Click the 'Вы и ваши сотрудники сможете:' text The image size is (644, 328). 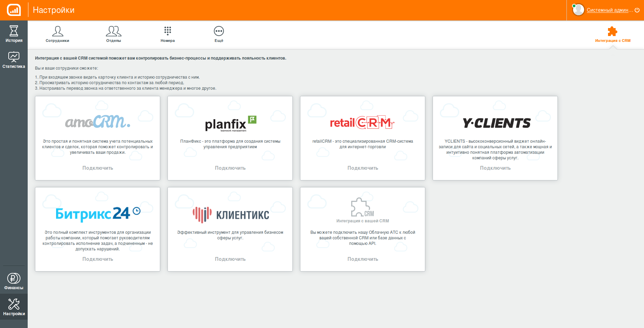pos(66,68)
